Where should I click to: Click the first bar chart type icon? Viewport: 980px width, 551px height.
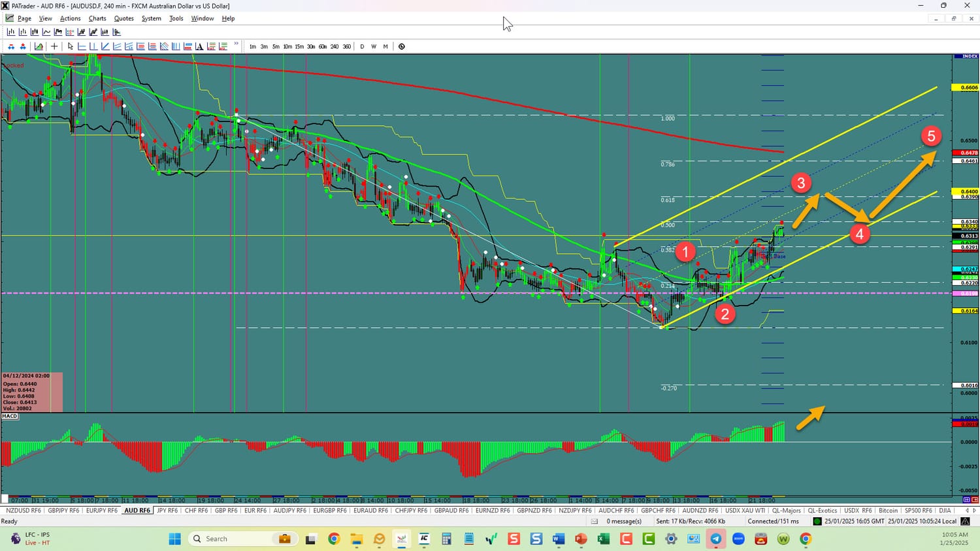[11, 32]
